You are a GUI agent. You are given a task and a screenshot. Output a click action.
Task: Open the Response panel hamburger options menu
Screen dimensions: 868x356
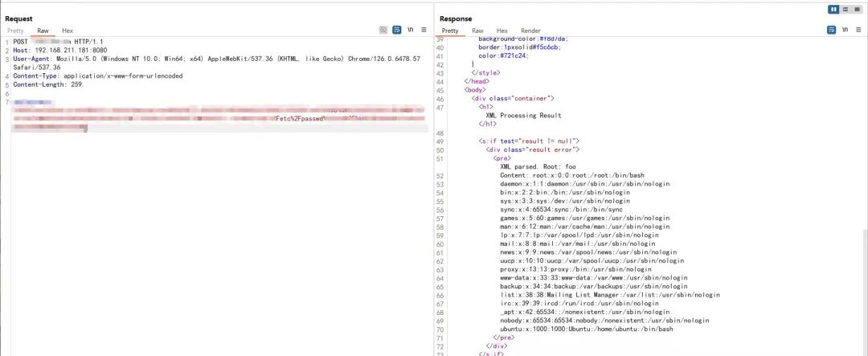point(858,31)
